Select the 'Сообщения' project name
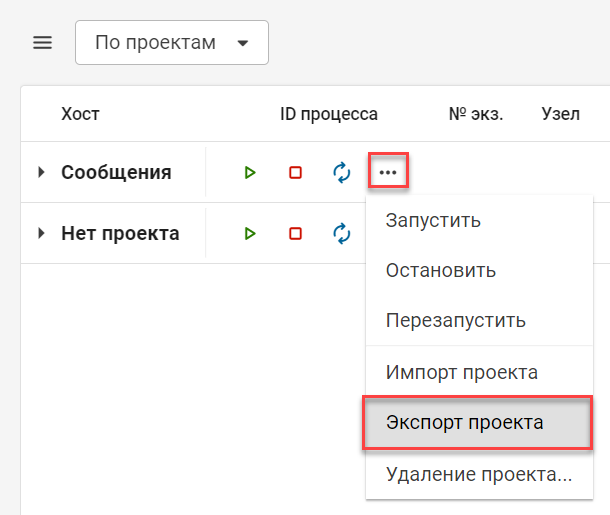 pyautogui.click(x=116, y=172)
